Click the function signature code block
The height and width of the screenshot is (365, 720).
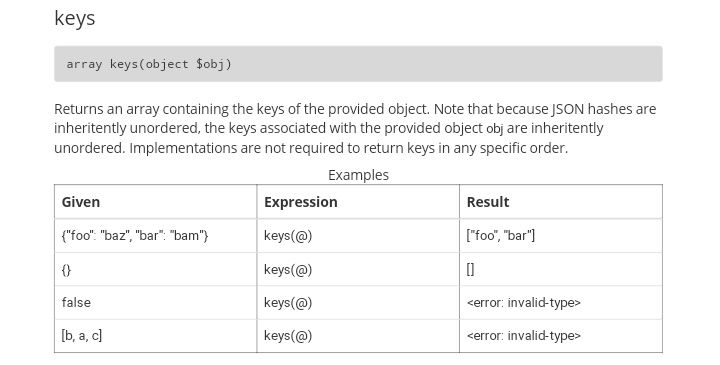point(358,64)
